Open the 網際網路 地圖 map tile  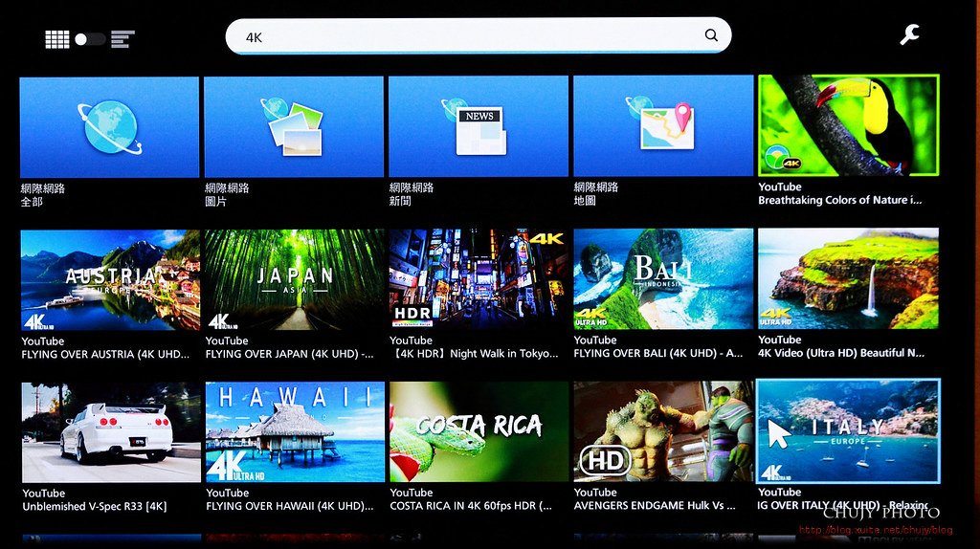(663, 125)
